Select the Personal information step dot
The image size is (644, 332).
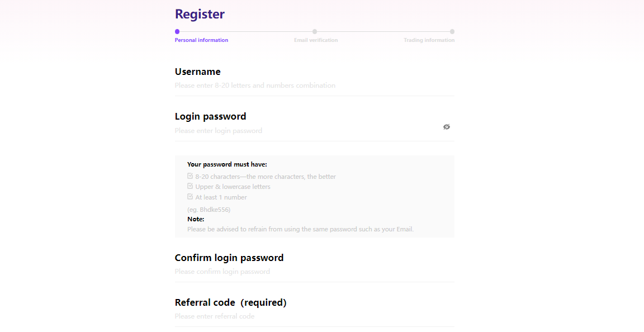click(177, 32)
